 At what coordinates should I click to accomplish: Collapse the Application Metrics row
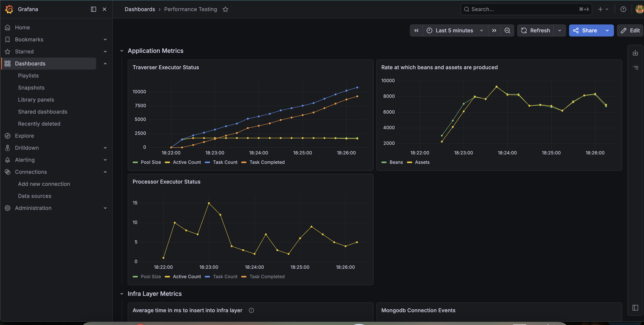pos(122,51)
